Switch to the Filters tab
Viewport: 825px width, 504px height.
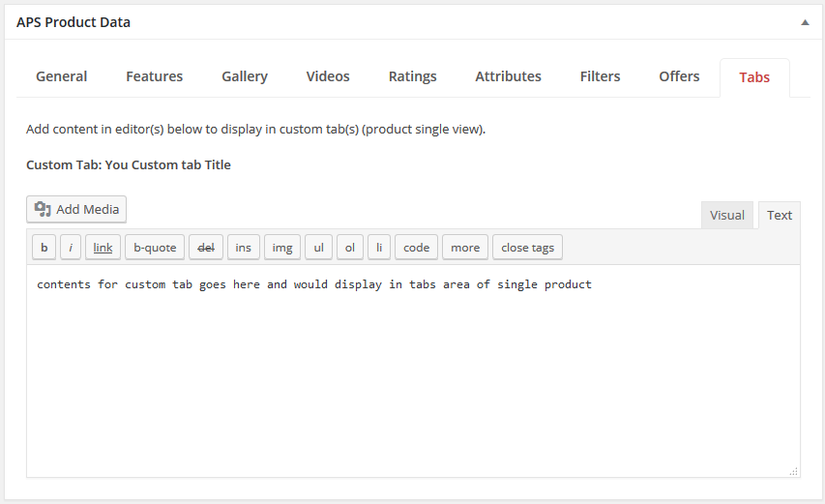[600, 76]
